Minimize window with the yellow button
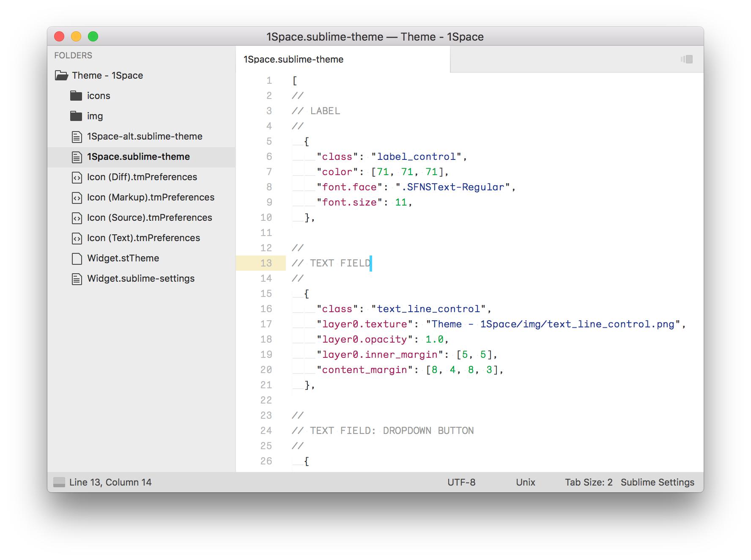The image size is (751, 560). 76,37
